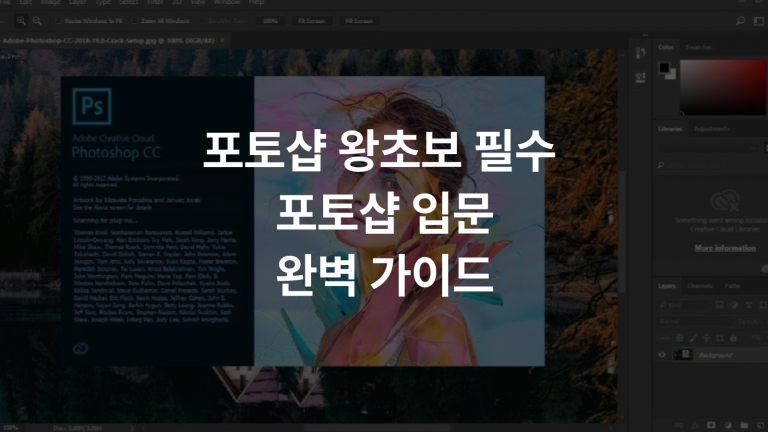This screenshot has width=768, height=432.
Task: Click the link layers icon
Action: [x=679, y=425]
